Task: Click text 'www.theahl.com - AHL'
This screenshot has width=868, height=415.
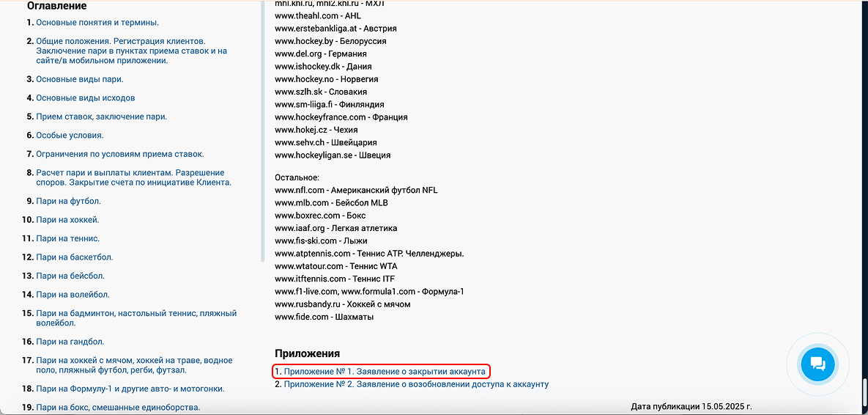Action: pos(318,16)
